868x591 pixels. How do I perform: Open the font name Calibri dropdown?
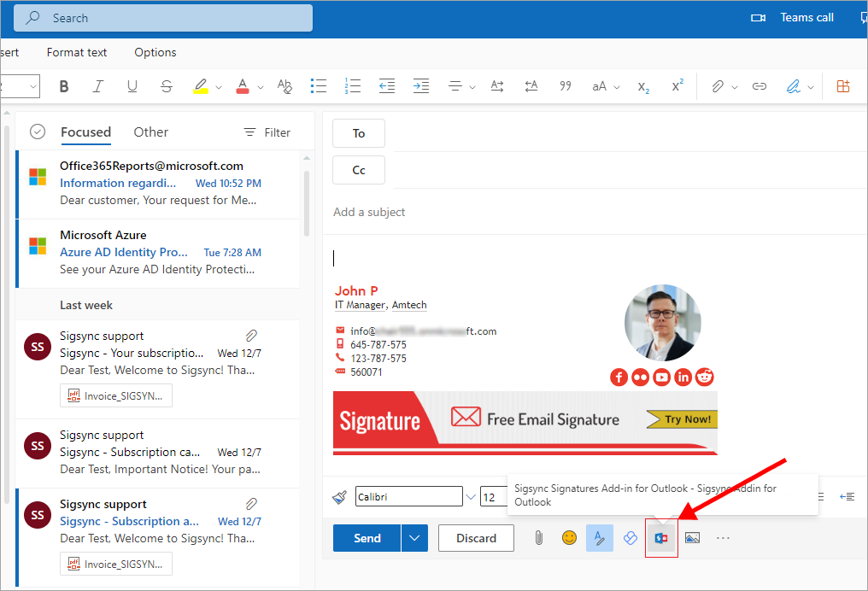tap(471, 497)
